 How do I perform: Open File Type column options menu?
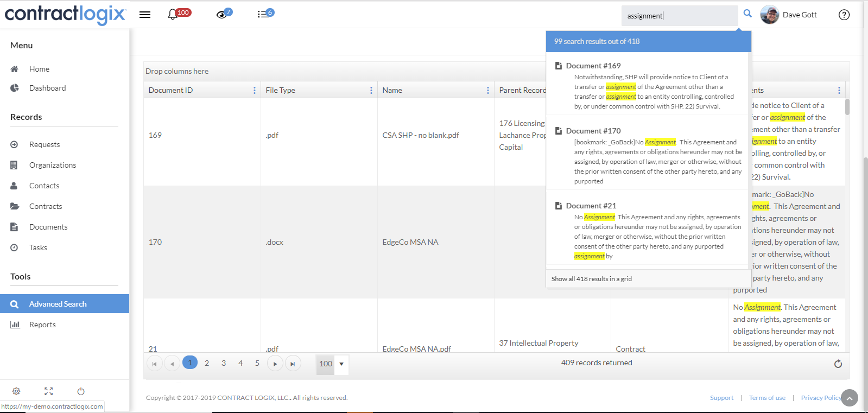(x=371, y=90)
